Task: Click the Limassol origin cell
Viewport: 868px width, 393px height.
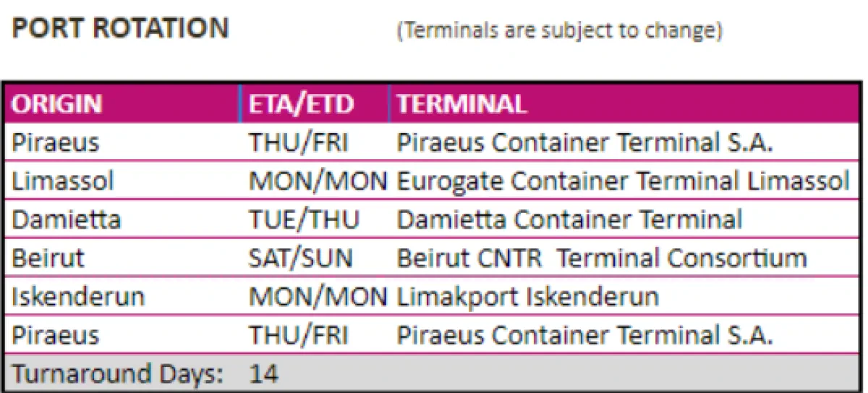Action: [63, 181]
